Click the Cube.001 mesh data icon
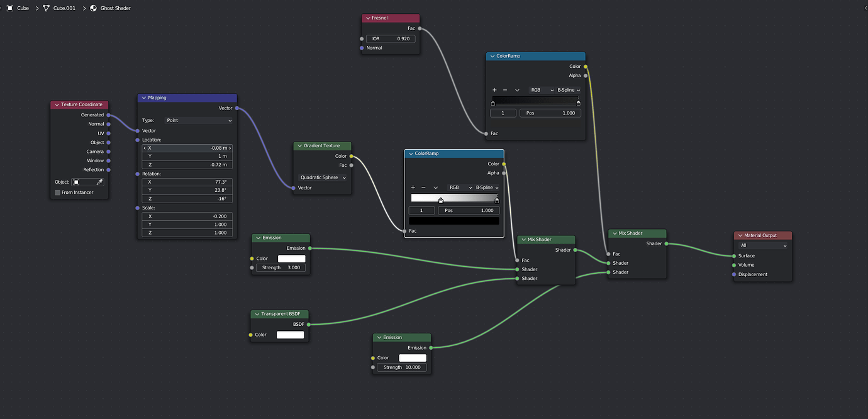The height and width of the screenshot is (419, 868). pyautogui.click(x=46, y=8)
